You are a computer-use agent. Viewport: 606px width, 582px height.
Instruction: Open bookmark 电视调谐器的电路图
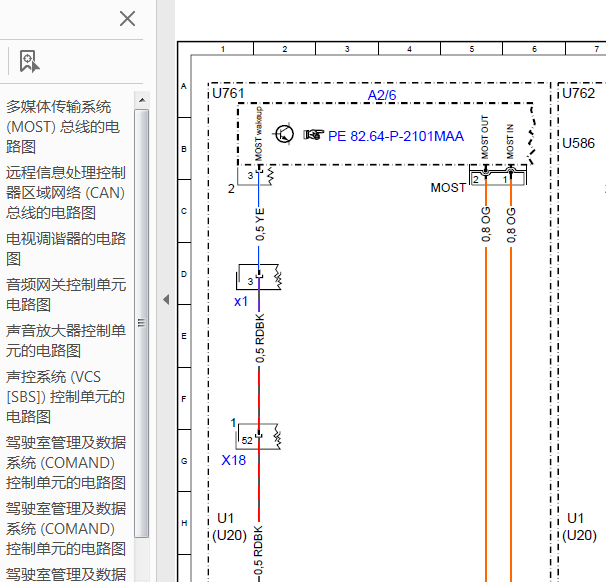(x=66, y=248)
